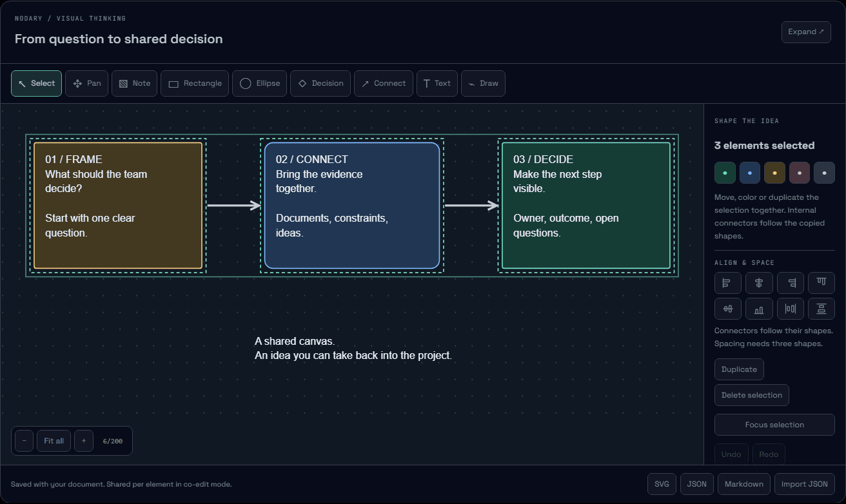846x504 pixels.
Task: Select the 01 / FRAME note
Action: (x=118, y=206)
